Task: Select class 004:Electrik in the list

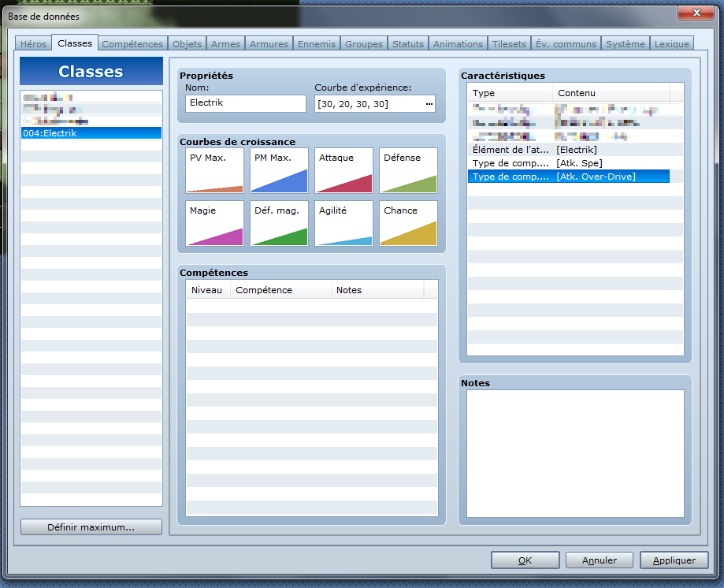Action: pyautogui.click(x=91, y=134)
